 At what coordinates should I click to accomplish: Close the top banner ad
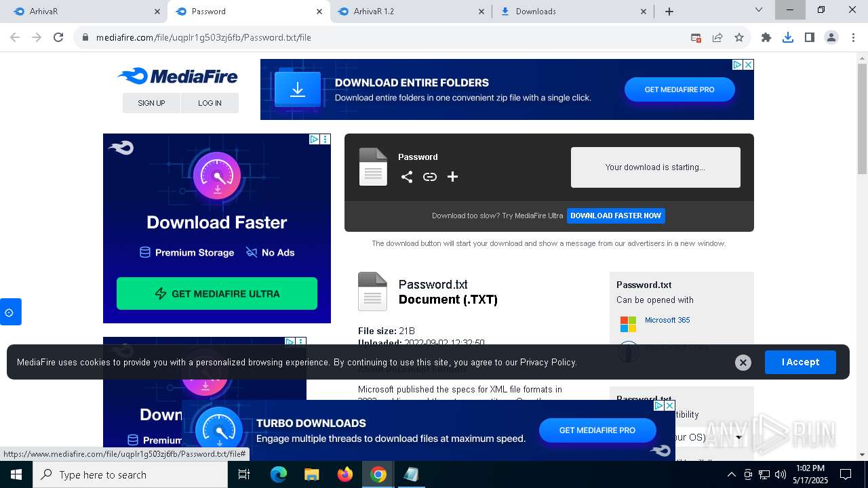[x=748, y=64]
